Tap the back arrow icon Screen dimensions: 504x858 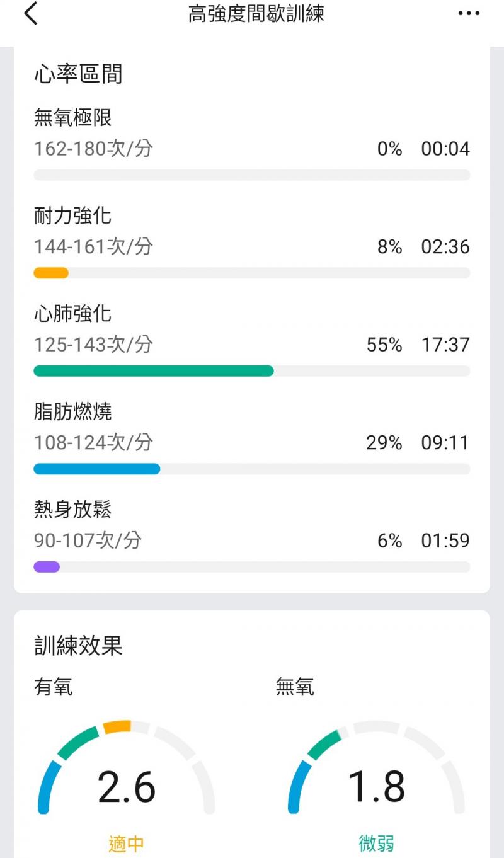click(31, 14)
